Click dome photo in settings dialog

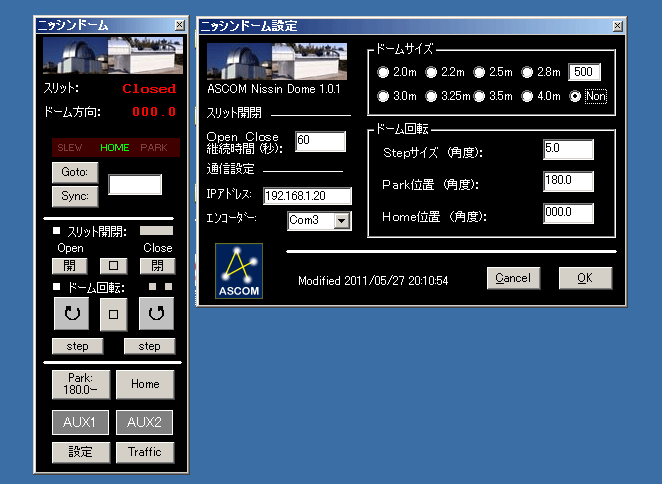pyautogui.click(x=277, y=61)
